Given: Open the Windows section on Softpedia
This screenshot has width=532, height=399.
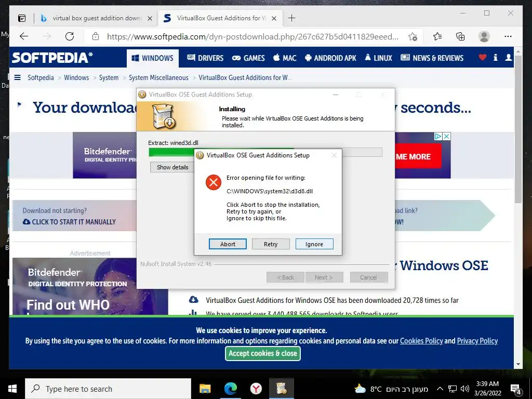Looking at the screenshot, I should [153, 58].
